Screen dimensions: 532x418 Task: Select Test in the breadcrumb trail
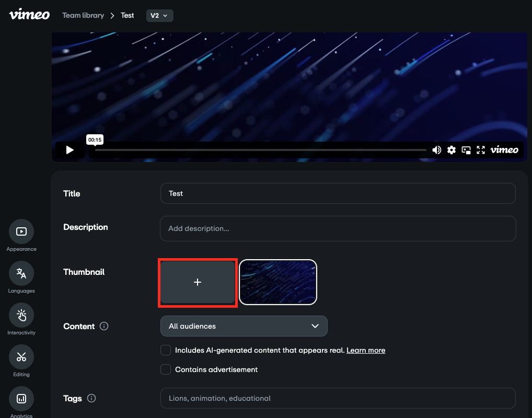[x=127, y=15]
